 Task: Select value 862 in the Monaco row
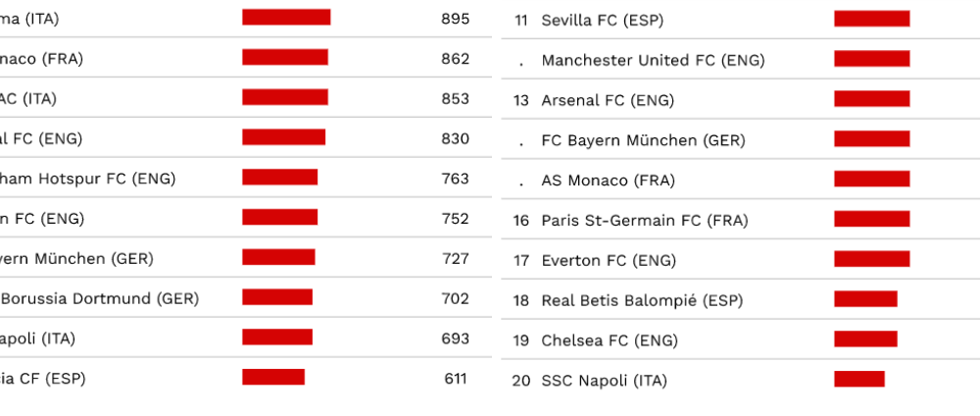[x=455, y=59]
